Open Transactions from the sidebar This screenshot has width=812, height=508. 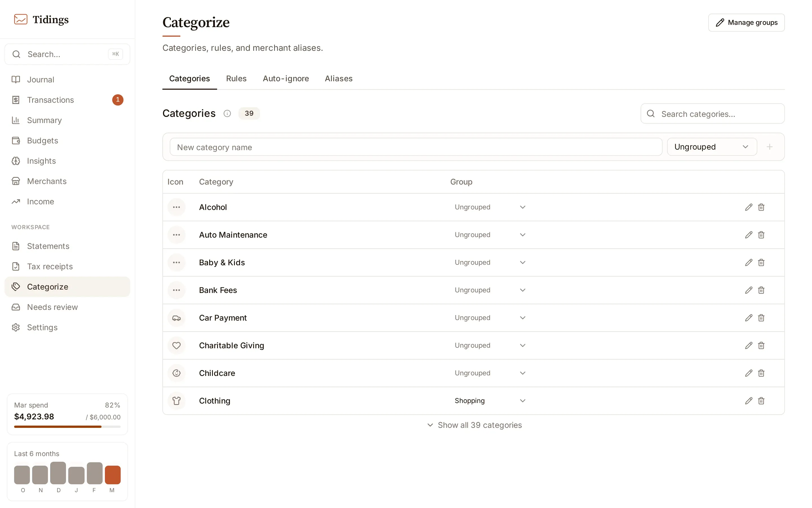[x=67, y=100]
